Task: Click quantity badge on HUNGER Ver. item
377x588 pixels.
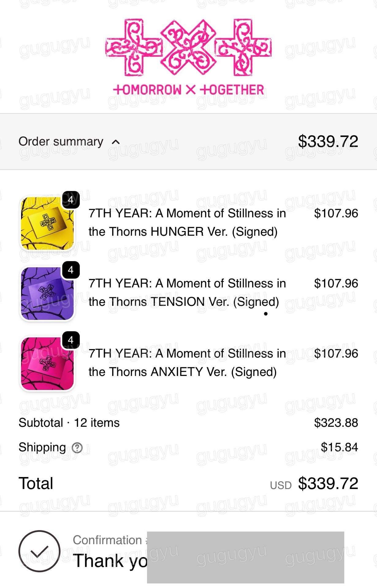Action: pos(71,200)
